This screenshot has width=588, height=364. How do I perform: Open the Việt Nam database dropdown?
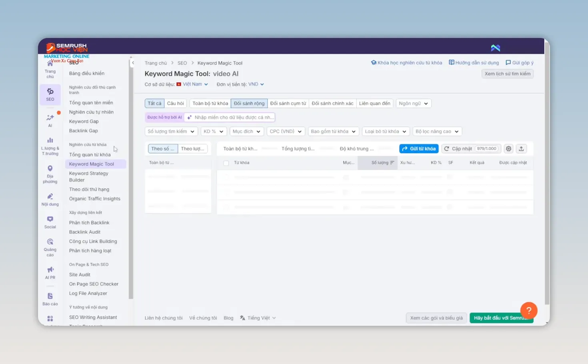[192, 84]
